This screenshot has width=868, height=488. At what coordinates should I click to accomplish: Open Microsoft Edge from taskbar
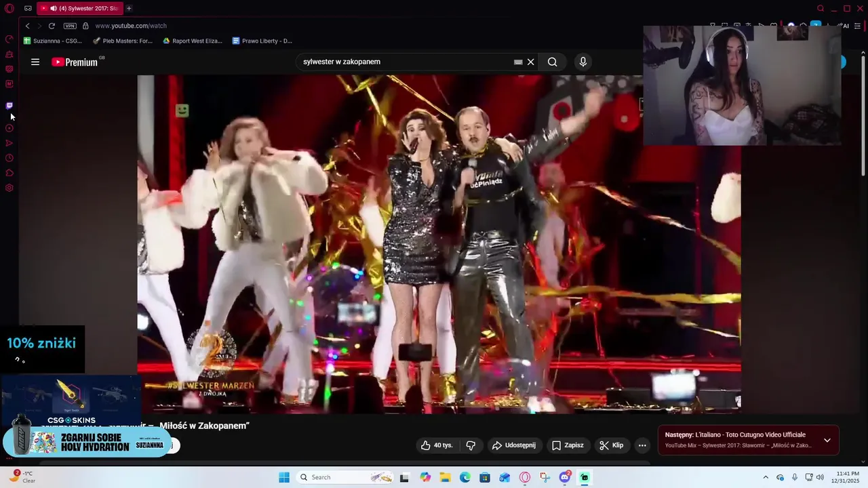coord(465,477)
